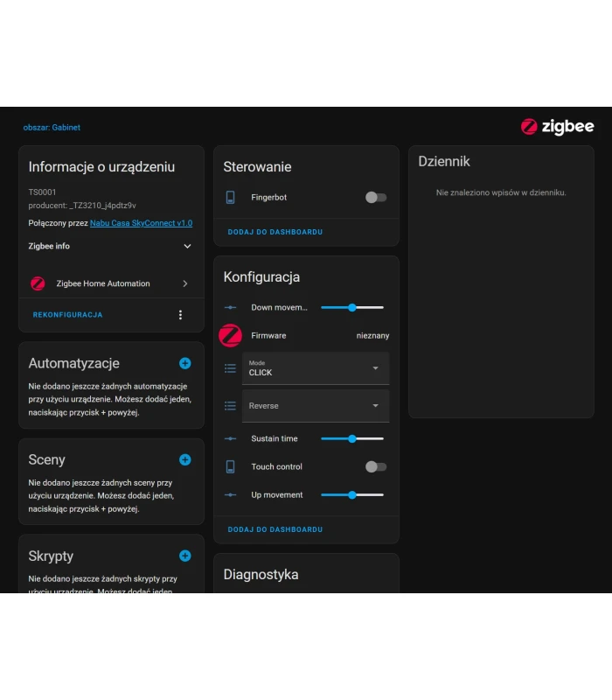Screen dimensions: 612x700
Task: Click Dodaj do dashboardu under Konfiguracja
Action: [275, 529]
